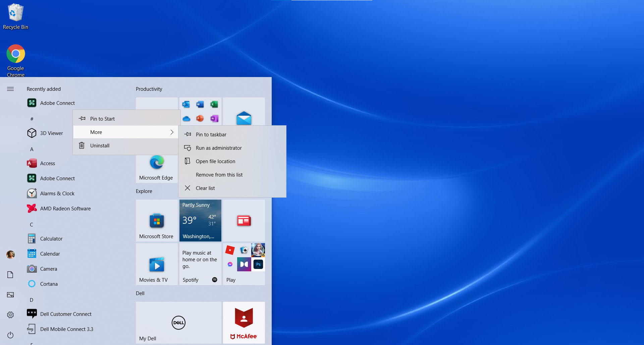Open the Weather tile for Washington
Viewport: 644px width, 345px height.
coord(200,220)
